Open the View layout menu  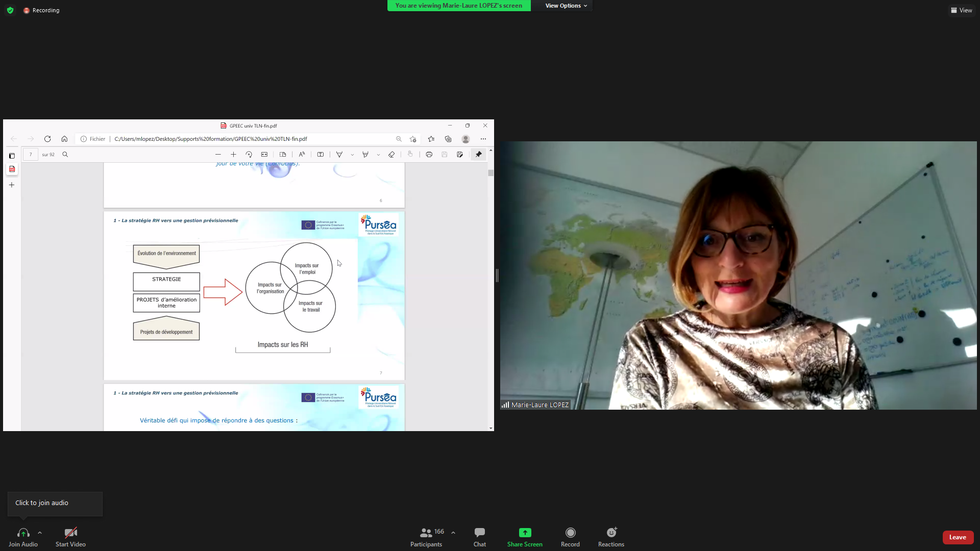click(x=961, y=10)
